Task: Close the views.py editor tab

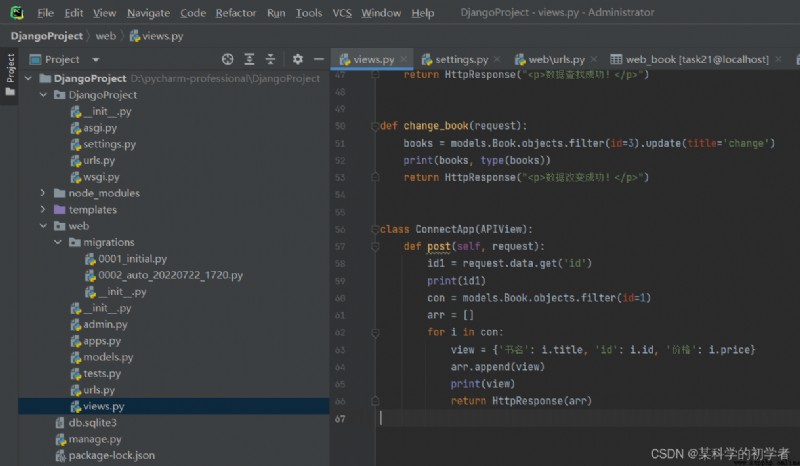Action: tap(404, 59)
